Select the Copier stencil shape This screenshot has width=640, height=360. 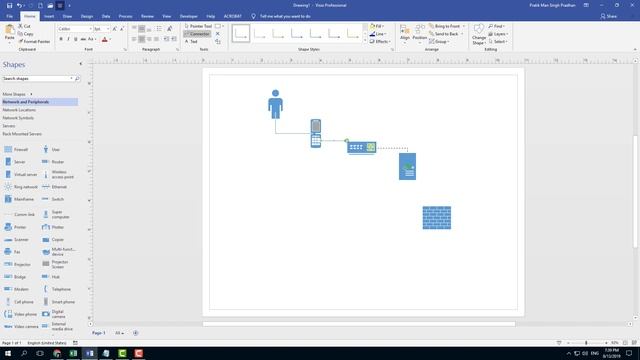click(x=53, y=240)
